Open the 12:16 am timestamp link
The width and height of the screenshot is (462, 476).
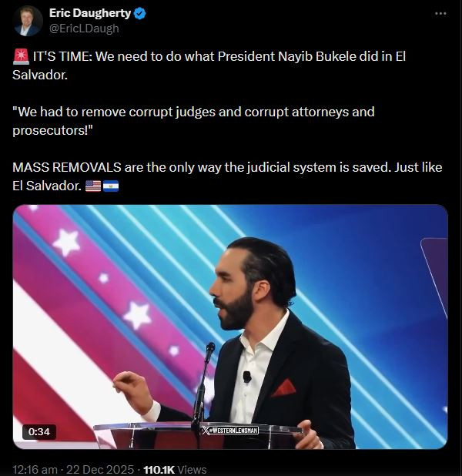click(35, 469)
